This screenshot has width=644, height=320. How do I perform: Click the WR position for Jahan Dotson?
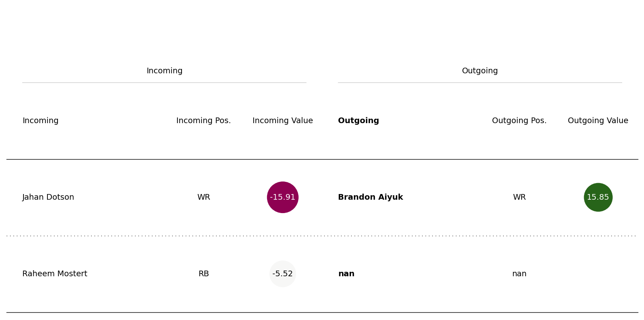[203, 197]
